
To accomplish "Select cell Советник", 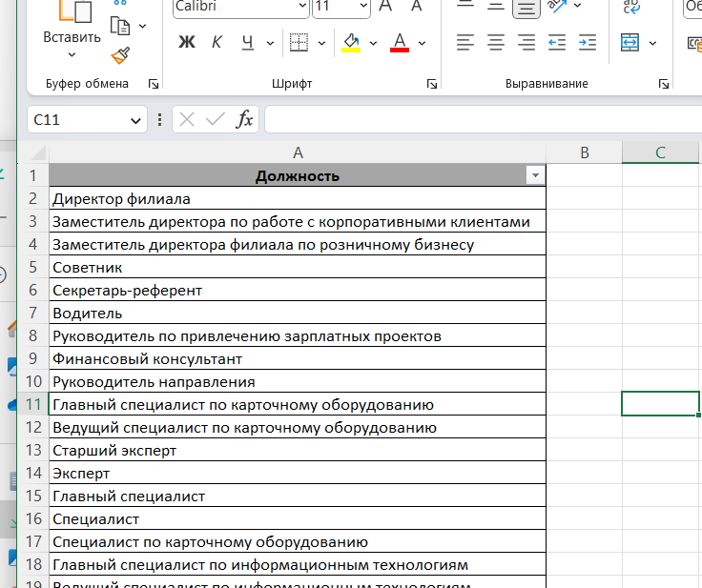I will point(298,267).
